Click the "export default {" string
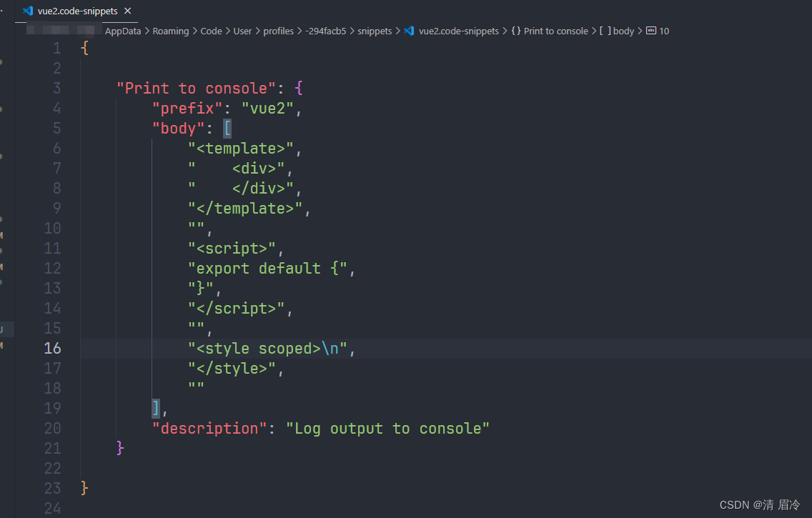 pyautogui.click(x=267, y=269)
